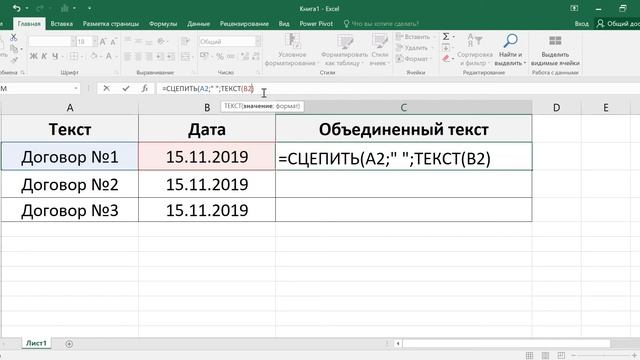Open the number format dropdown Общий
Viewport: 640px width, 360px height.
point(258,41)
